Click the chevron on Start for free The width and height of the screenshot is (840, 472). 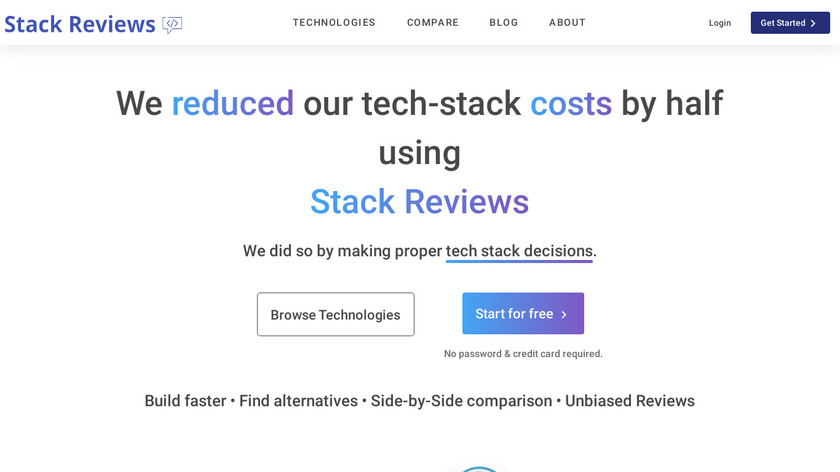tap(564, 314)
